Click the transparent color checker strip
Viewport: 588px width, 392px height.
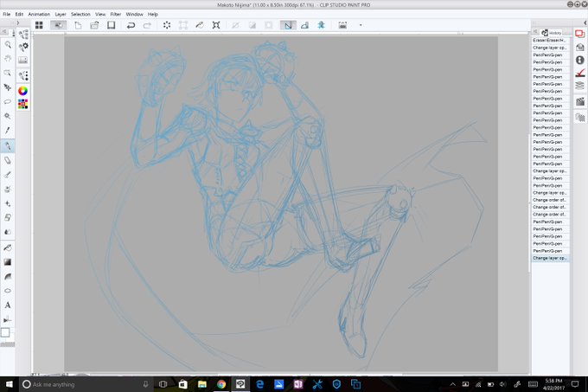click(8, 344)
